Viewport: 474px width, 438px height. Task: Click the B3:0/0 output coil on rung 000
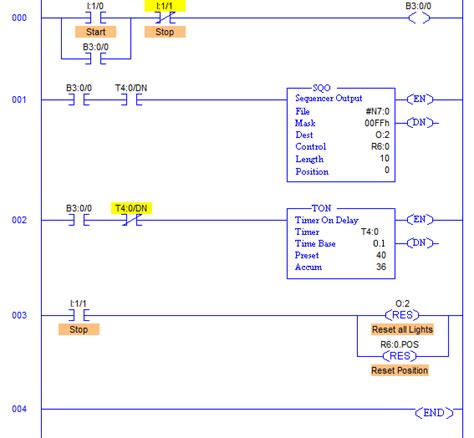click(419, 18)
